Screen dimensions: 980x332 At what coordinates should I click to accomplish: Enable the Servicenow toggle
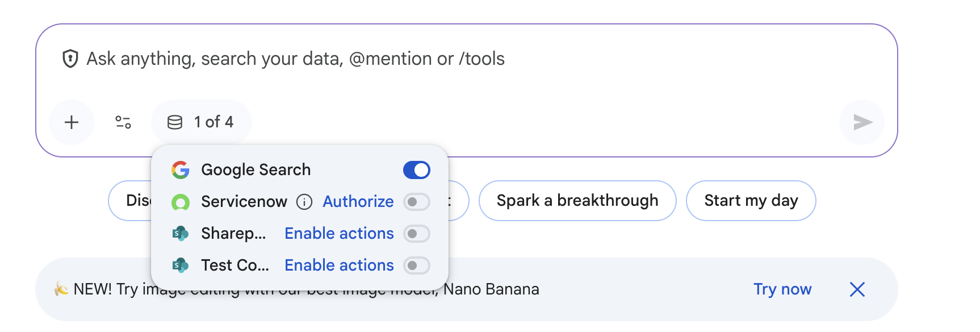click(416, 202)
